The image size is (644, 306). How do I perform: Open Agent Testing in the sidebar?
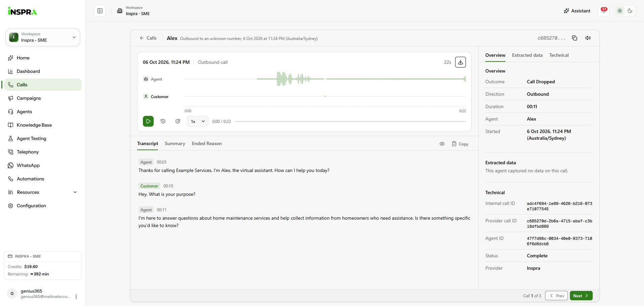click(43, 138)
